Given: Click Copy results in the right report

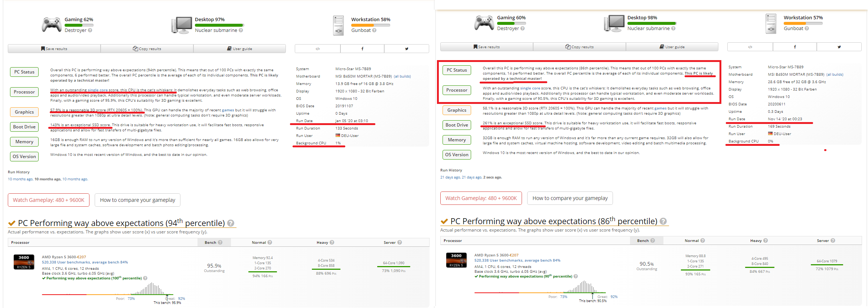Looking at the screenshot, I should pos(580,47).
